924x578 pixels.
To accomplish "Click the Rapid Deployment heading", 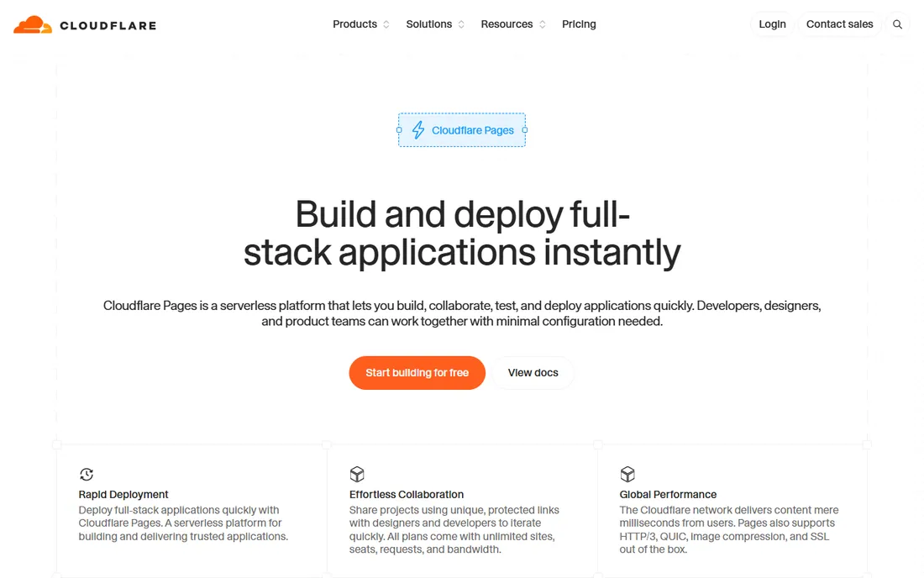I will (x=123, y=494).
